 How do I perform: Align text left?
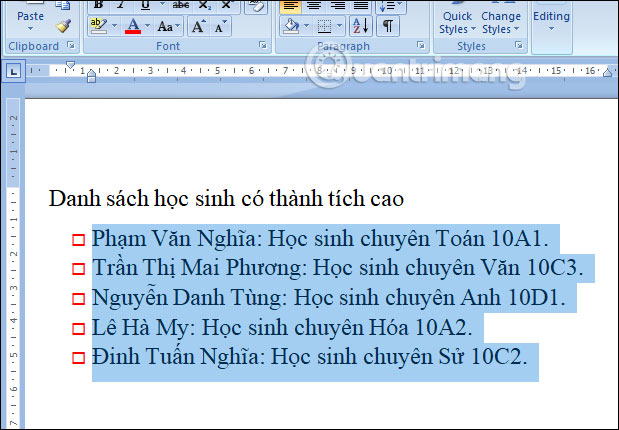291,5
